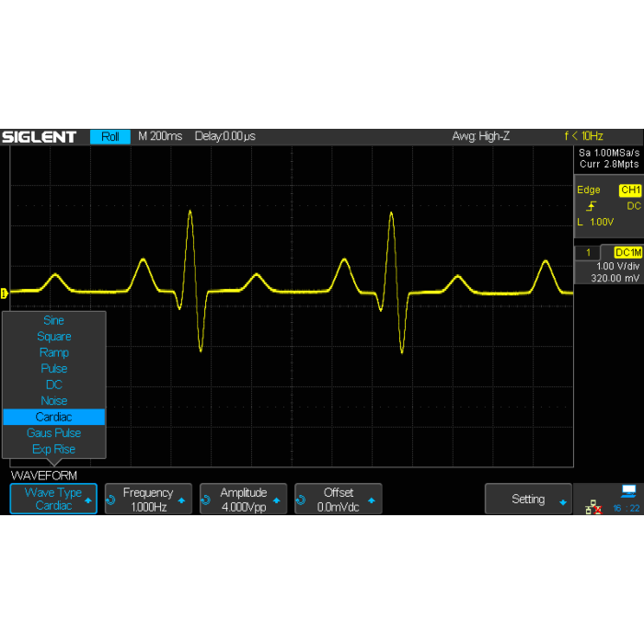Click the rotary knob icon beside Amplitude
644x644 pixels.
coord(207,500)
